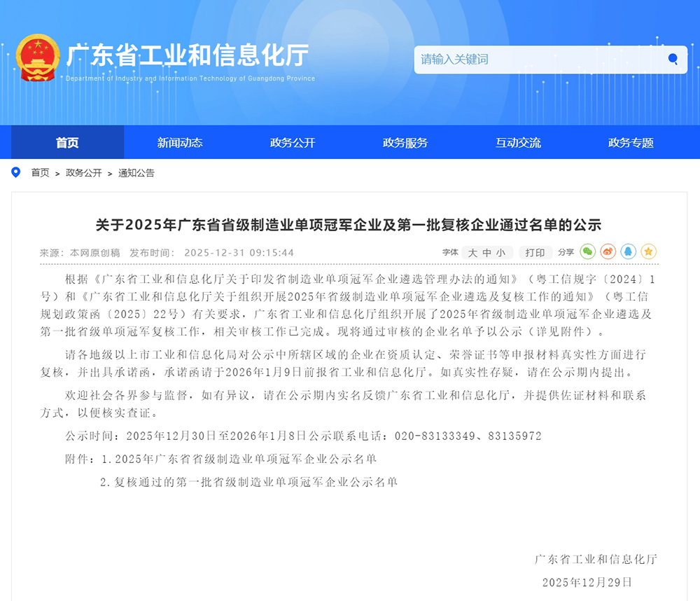The width and height of the screenshot is (700, 601).
Task: Click the 首页 breadcrumb link
Action: [40, 173]
